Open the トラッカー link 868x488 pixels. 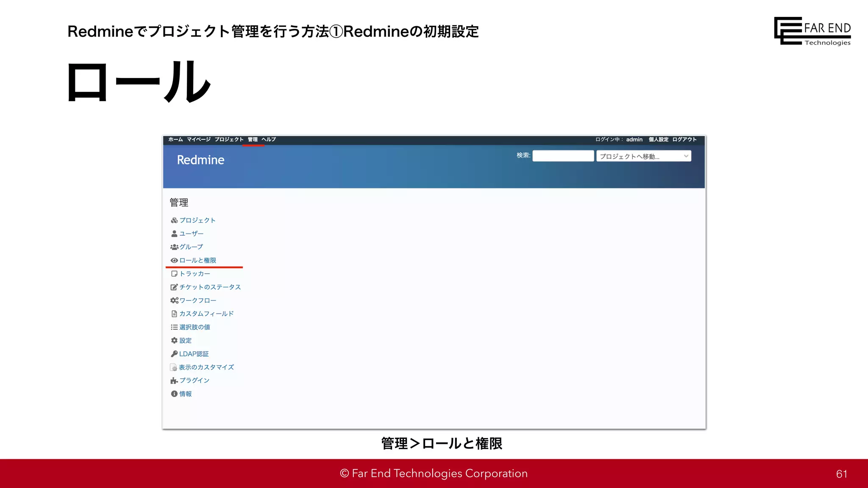click(x=195, y=274)
